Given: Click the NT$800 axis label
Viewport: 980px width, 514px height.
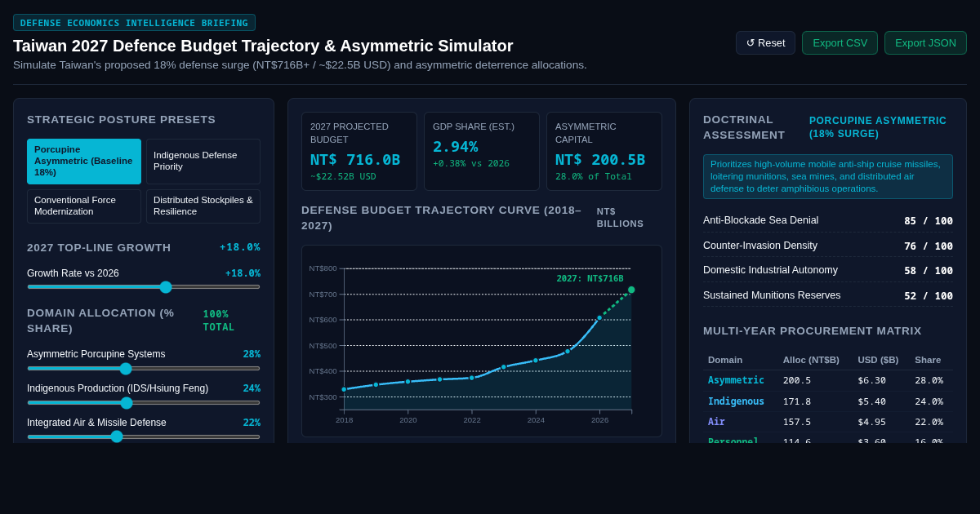Looking at the screenshot, I should click(x=323, y=268).
